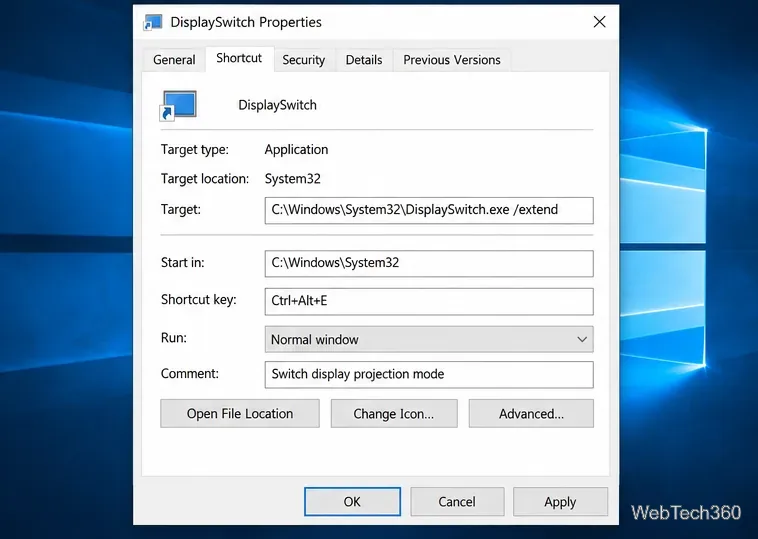
Task: Click the System32 target location value
Action: (292, 179)
